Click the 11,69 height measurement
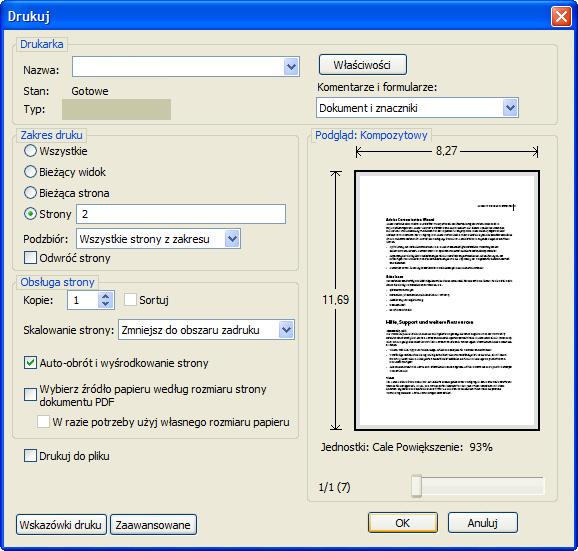 335,300
